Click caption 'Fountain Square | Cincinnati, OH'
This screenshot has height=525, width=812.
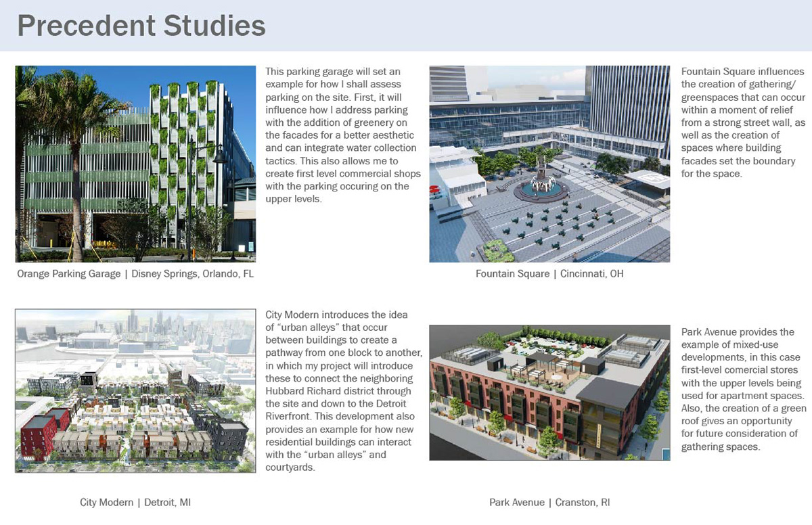pos(549,274)
